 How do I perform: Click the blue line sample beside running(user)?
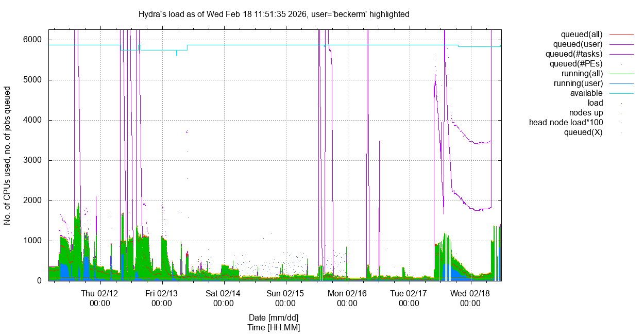click(621, 83)
